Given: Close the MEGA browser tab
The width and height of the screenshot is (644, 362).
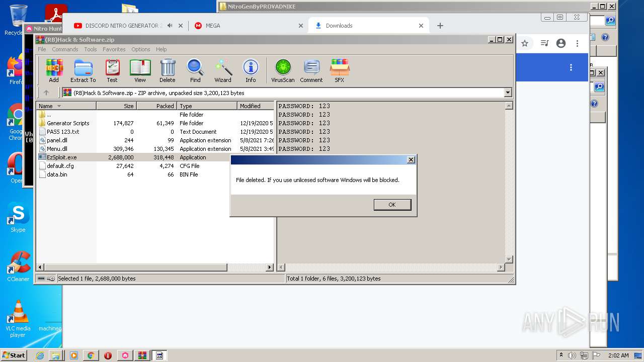Looking at the screenshot, I should click(300, 26).
